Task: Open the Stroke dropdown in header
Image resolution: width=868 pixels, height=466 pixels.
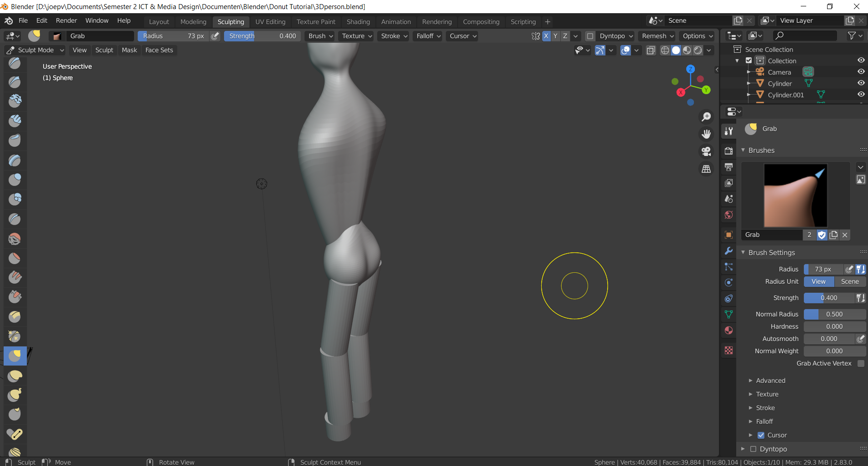Action: click(394, 36)
